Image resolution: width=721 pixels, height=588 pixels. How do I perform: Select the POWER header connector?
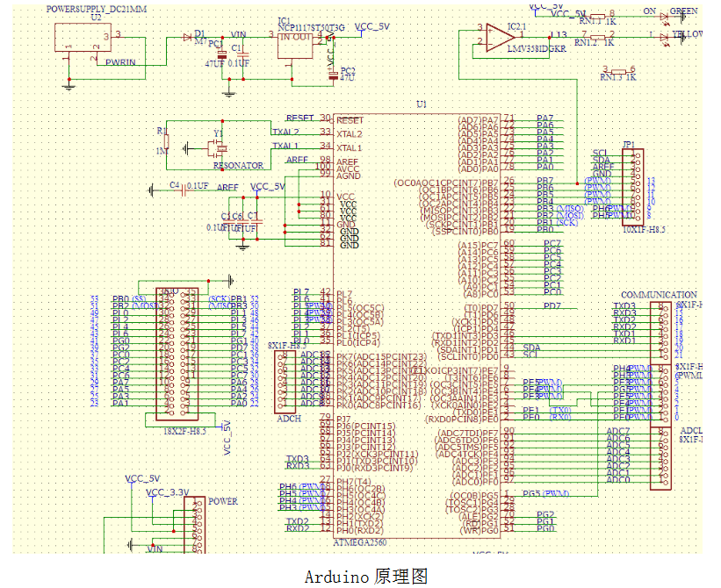(194, 525)
